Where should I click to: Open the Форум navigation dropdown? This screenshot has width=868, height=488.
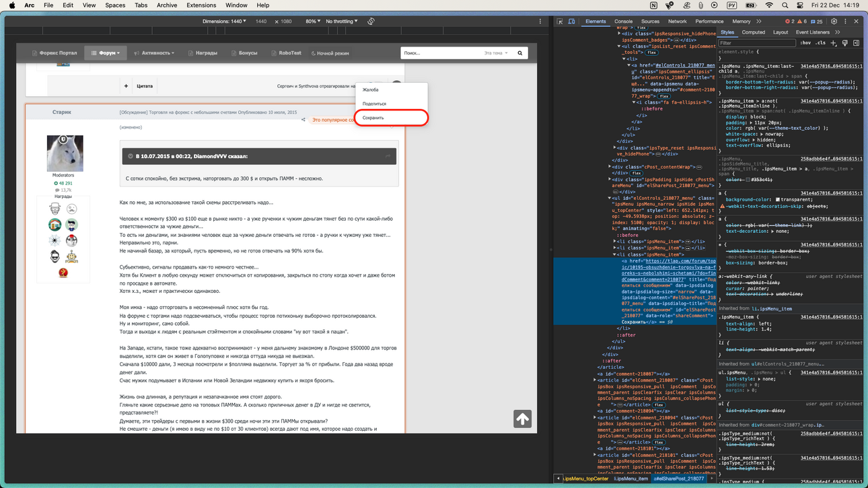(106, 53)
